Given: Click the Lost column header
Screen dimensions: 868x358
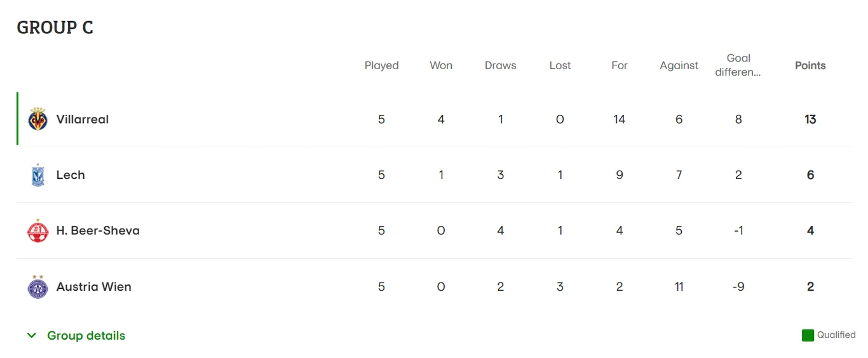Looking at the screenshot, I should pos(560,65).
